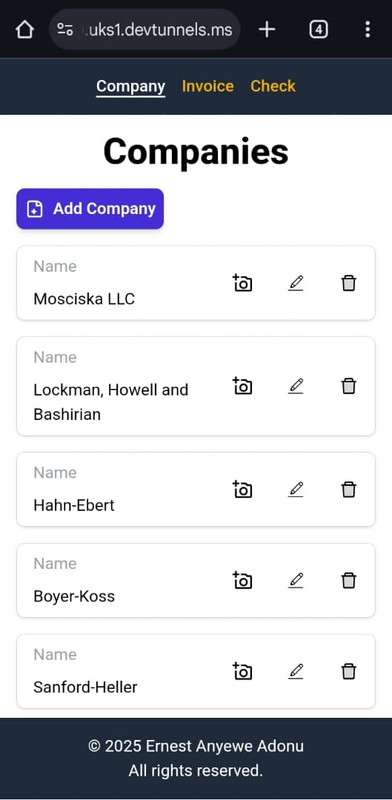Delete the Mosciska LLC company
Image resolution: width=392 pixels, height=800 pixels.
click(x=349, y=283)
